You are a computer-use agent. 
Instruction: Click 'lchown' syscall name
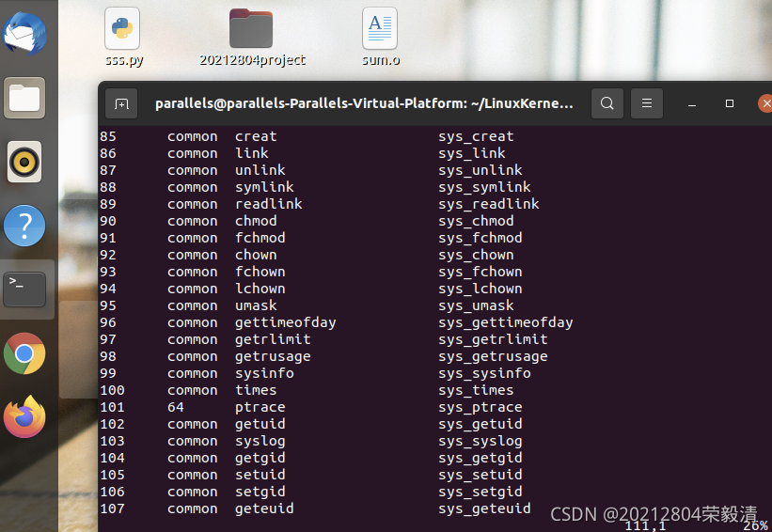tap(260, 289)
